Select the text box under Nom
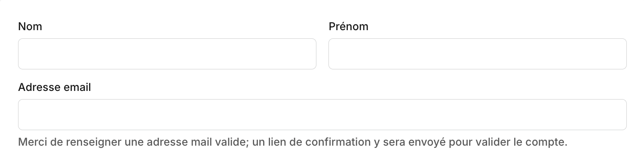The image size is (644, 156). 167,54
